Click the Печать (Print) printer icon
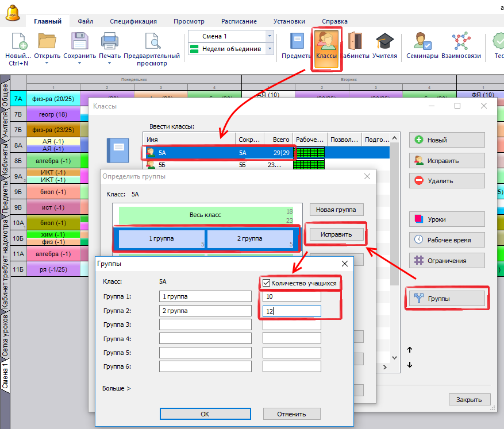 click(109, 42)
